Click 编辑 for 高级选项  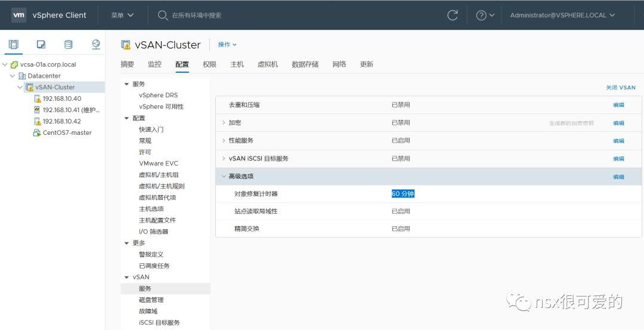click(618, 177)
